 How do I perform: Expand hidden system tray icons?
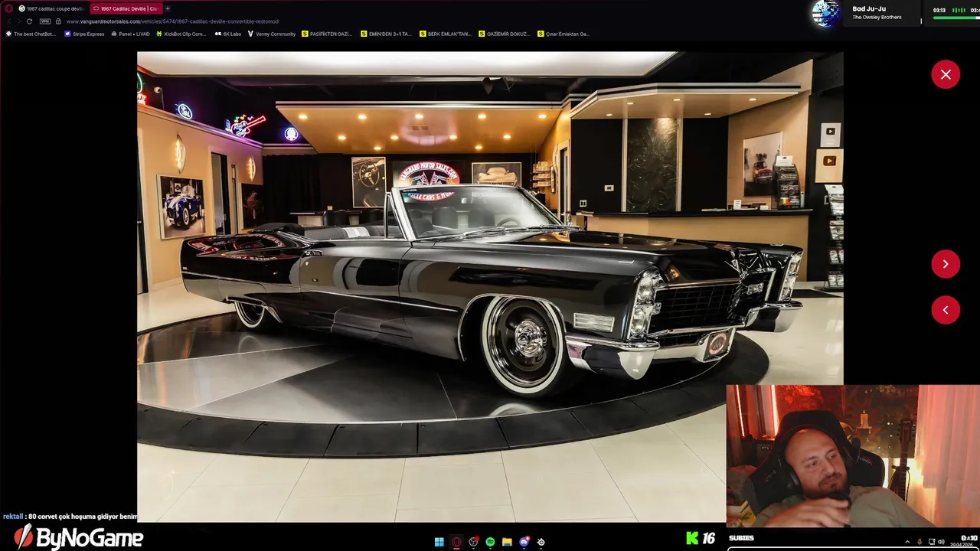[907, 542]
